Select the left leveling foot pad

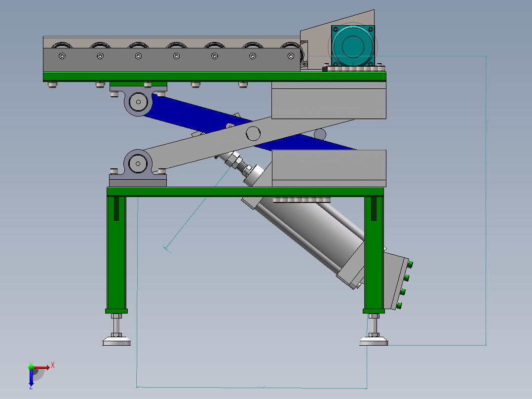[116, 341]
